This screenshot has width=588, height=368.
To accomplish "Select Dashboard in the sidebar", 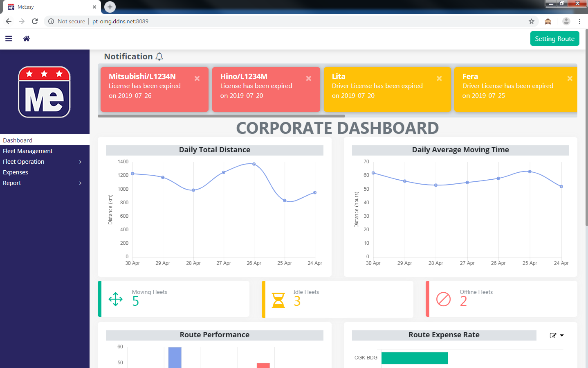I will pos(45,140).
